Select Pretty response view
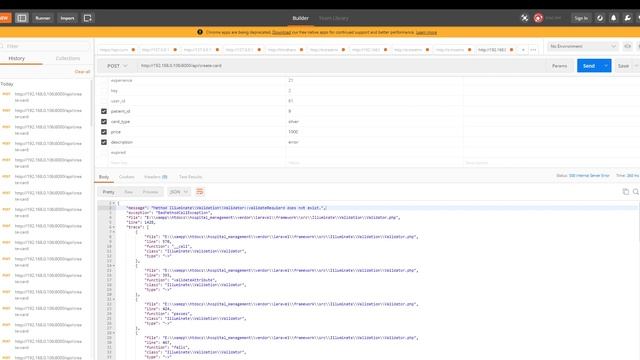This screenshot has width=640, height=360. click(109, 192)
